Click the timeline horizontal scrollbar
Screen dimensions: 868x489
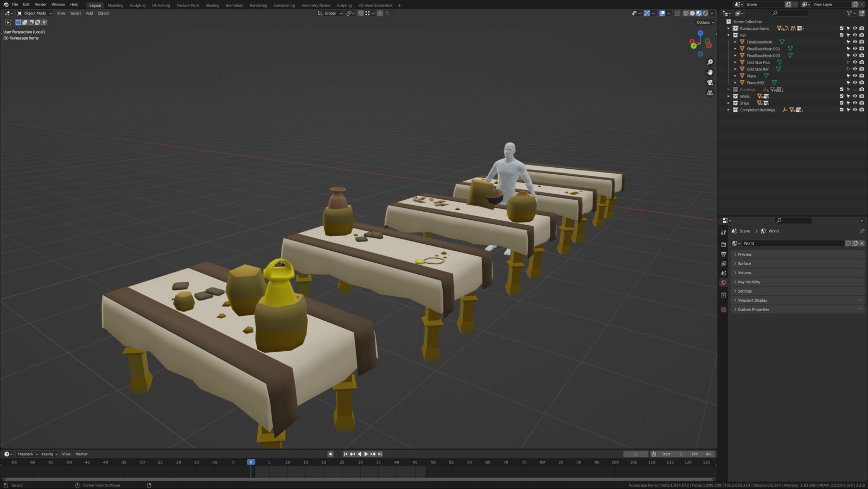coord(358,479)
